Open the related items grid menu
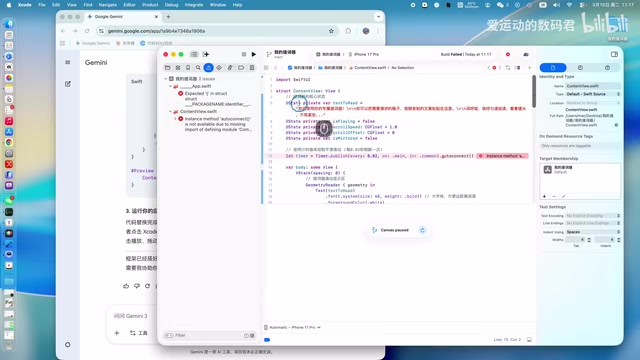Image resolution: width=640 pixels, height=360 pixels. [266, 68]
